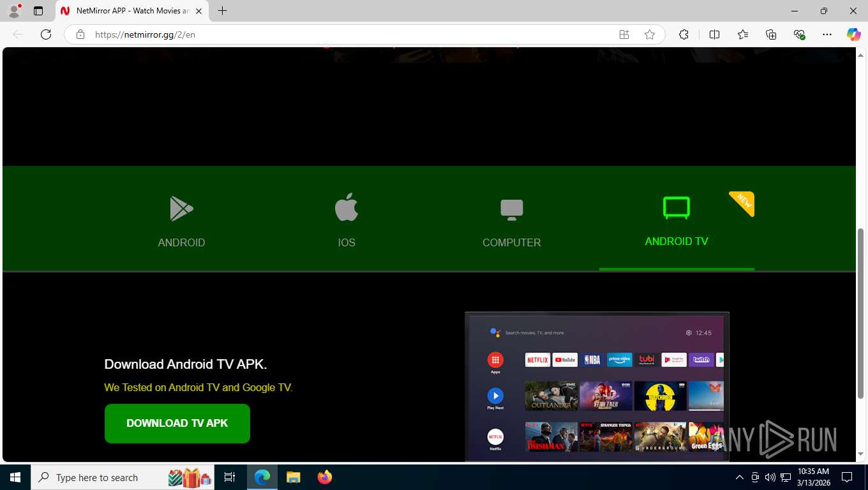
Task: Click the Android TV screenshot thumbnail
Action: [x=597, y=387]
